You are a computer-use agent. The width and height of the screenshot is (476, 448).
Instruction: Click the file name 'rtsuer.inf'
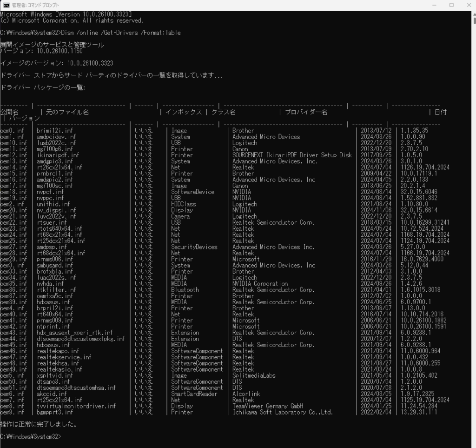52,223
